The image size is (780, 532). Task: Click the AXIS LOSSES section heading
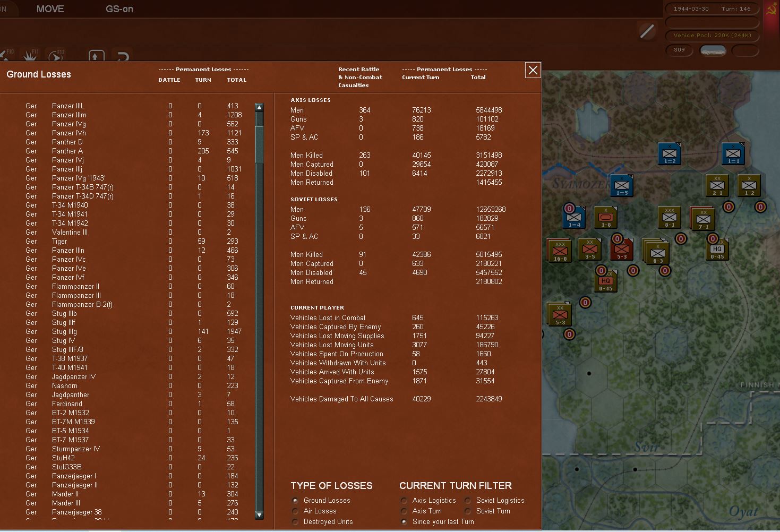click(311, 100)
